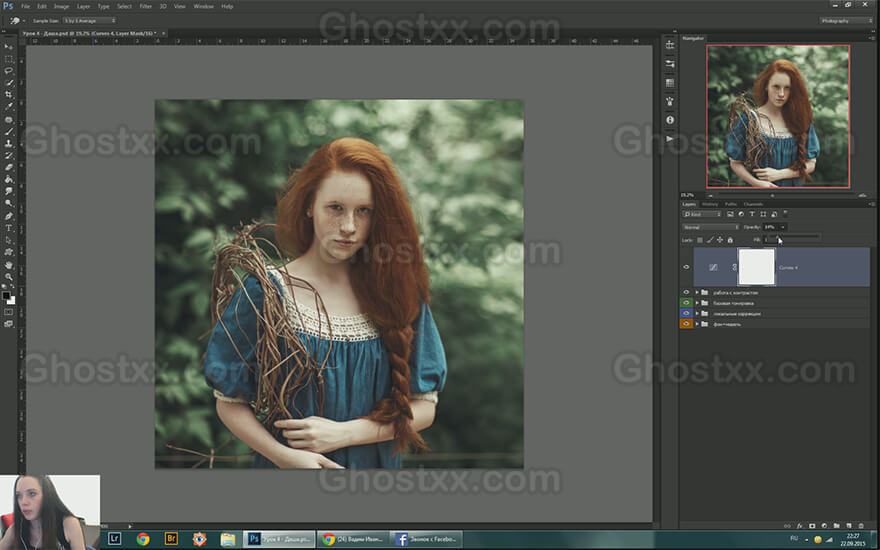Filter layers by smart object icon

[x=774, y=214]
